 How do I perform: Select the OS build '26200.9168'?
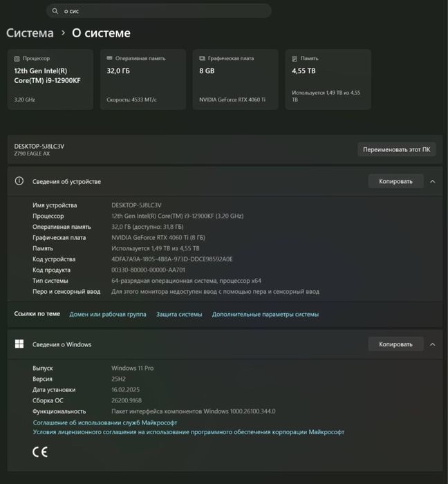pyautogui.click(x=127, y=400)
